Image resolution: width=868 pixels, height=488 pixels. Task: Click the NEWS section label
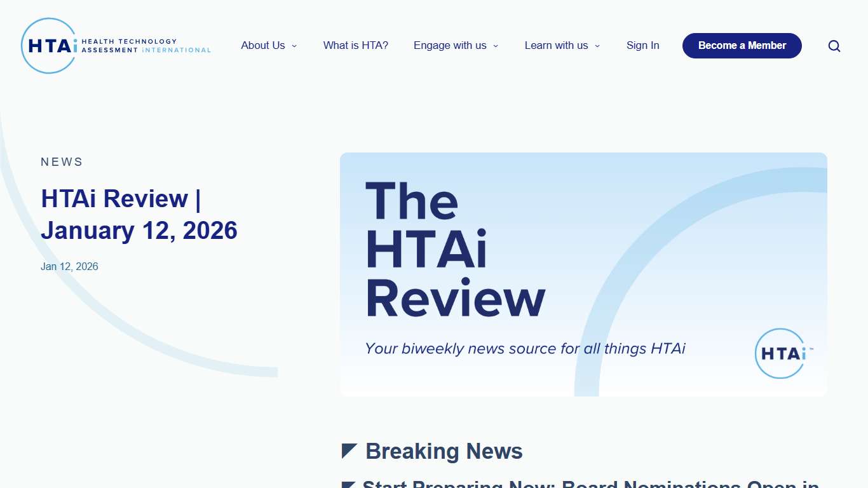coord(62,162)
